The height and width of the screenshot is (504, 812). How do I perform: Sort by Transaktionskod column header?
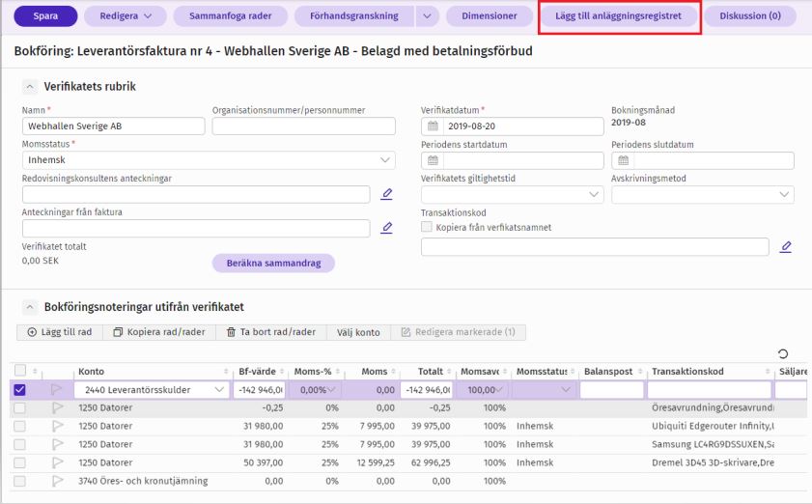pyautogui.click(x=687, y=372)
